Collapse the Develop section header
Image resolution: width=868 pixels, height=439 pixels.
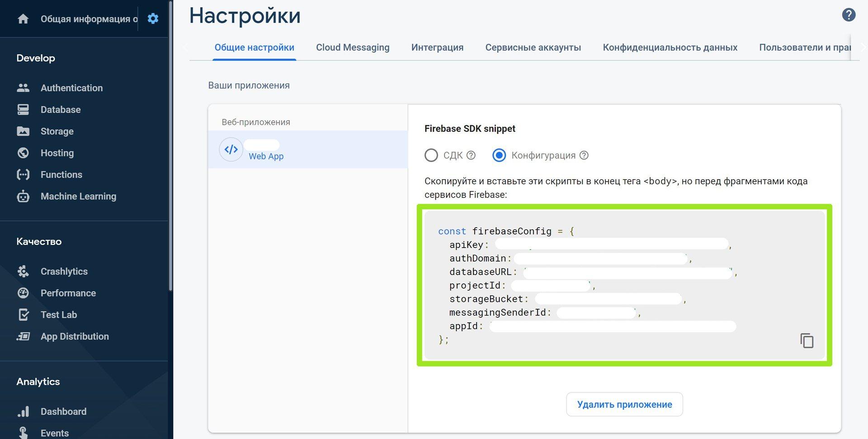(36, 58)
